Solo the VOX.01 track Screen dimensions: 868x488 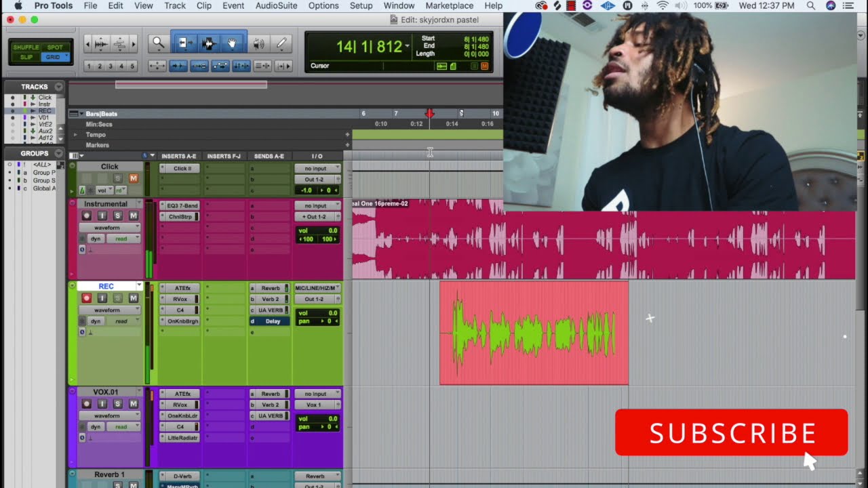pyautogui.click(x=117, y=404)
